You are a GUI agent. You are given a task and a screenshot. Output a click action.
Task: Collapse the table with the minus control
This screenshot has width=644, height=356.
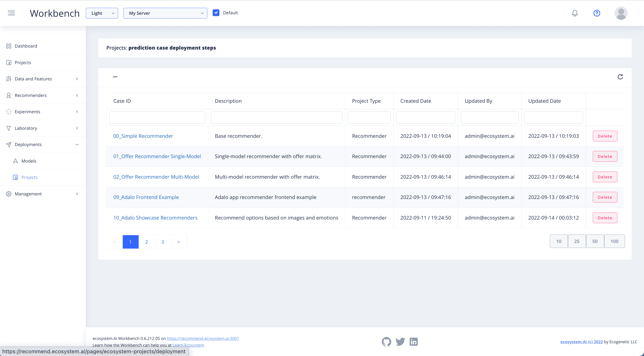coord(115,77)
